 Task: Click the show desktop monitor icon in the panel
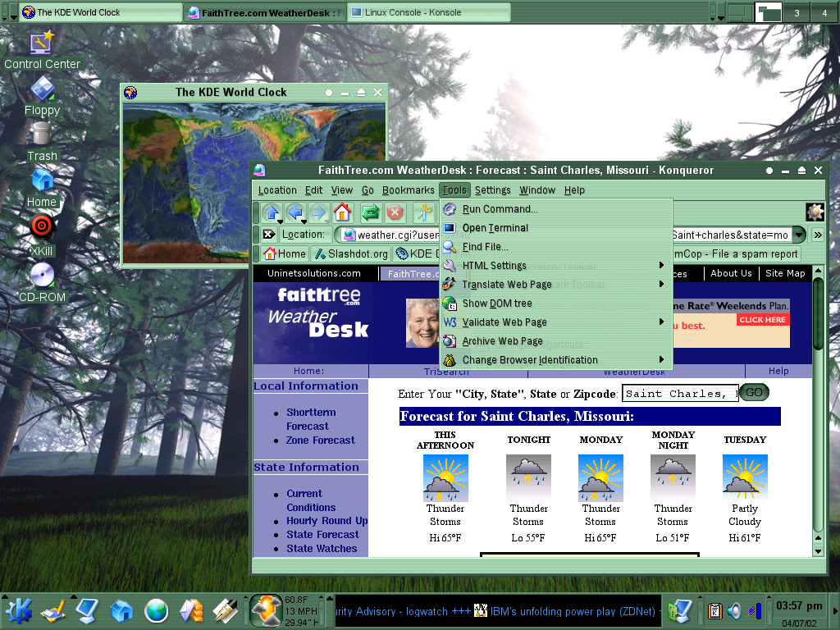click(x=87, y=611)
